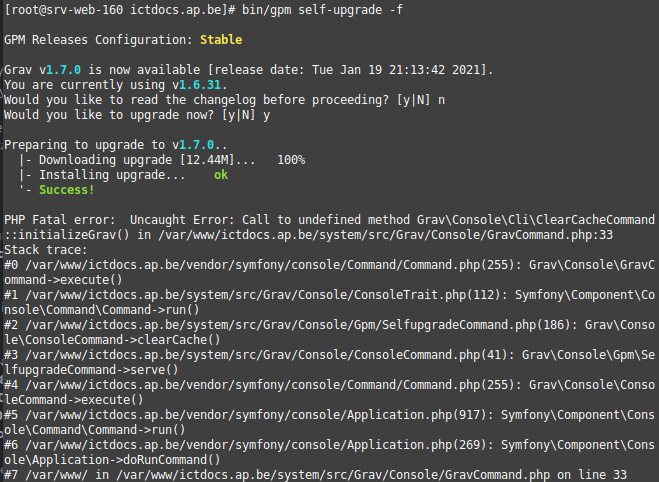The width and height of the screenshot is (659, 482).
Task: Click the '#7 /var/www/' frame marker
Action: (x=46, y=475)
